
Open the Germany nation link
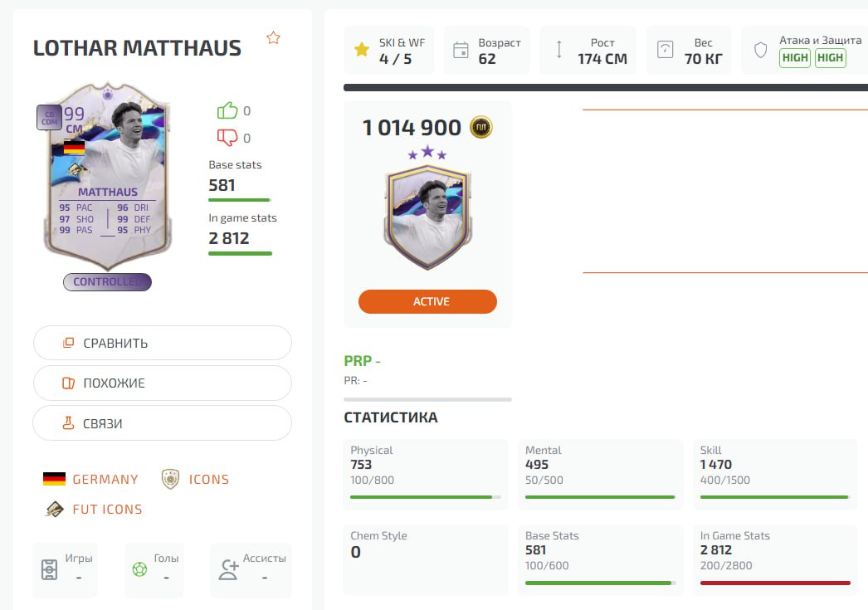tap(90, 479)
